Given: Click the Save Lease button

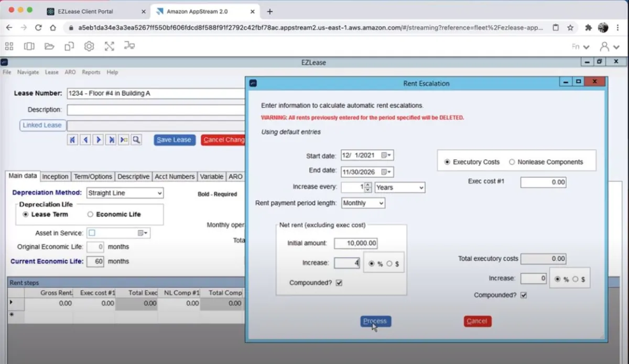Looking at the screenshot, I should tap(174, 140).
